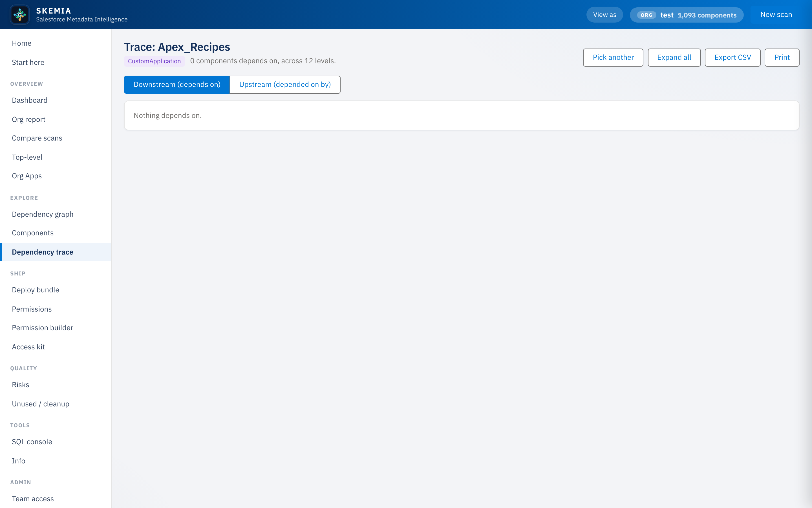Open Unused / cleanup page
The image size is (812, 508).
[x=56, y=404]
